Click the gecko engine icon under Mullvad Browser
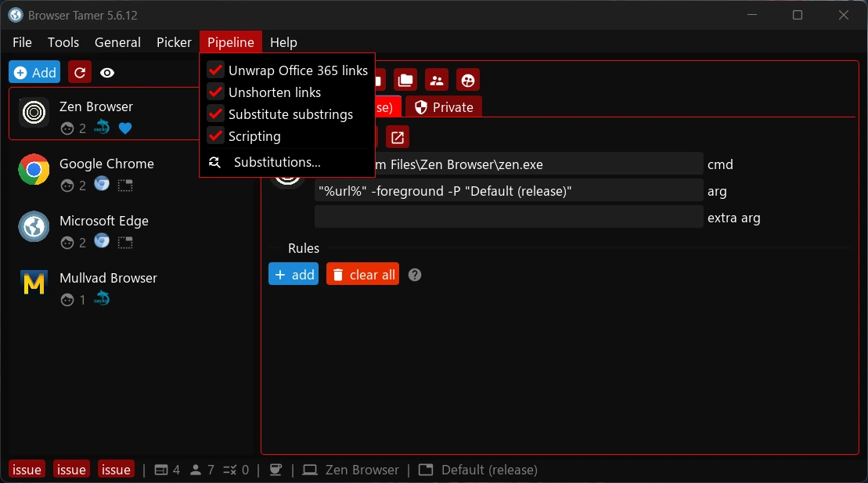Image resolution: width=868 pixels, height=483 pixels. (102, 298)
